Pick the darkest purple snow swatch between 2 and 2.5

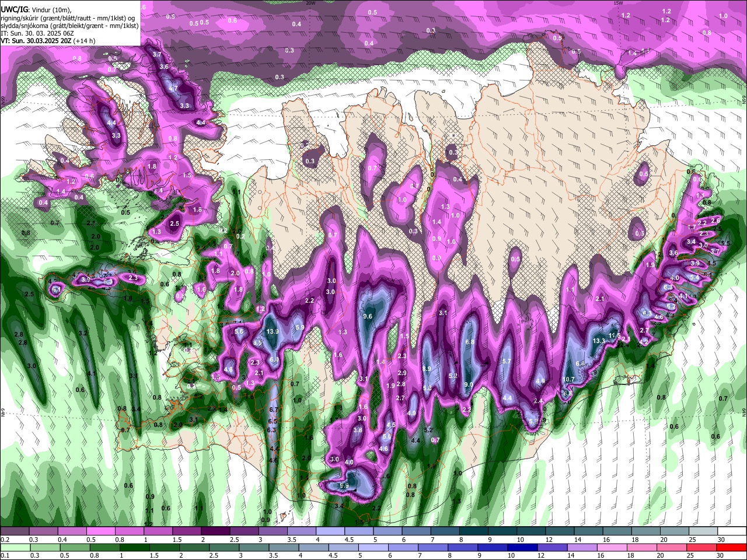215,531
